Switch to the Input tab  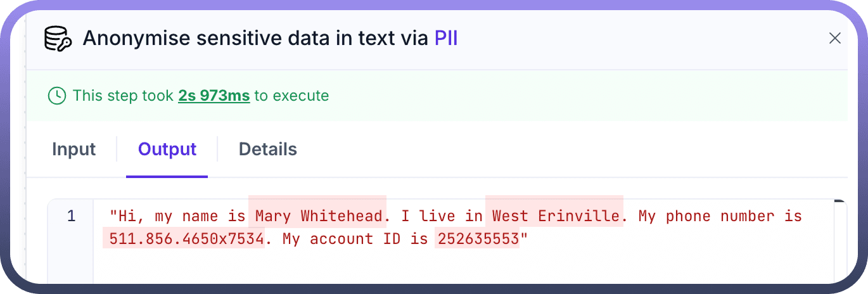pos(73,150)
